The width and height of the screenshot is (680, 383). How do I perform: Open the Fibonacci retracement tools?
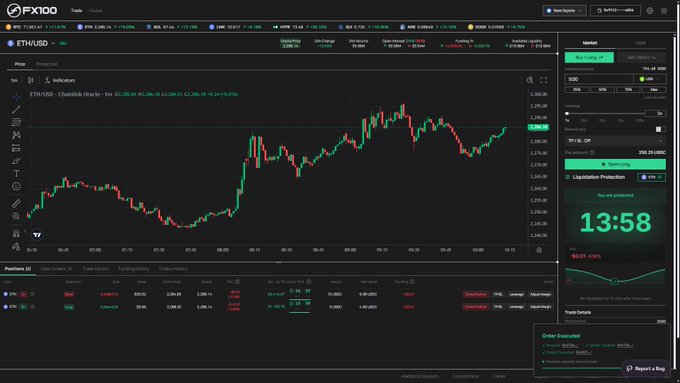point(16,122)
